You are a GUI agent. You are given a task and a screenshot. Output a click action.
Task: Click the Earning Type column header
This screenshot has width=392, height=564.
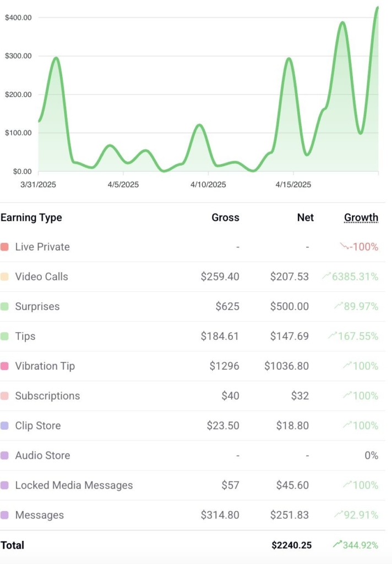tap(31, 218)
